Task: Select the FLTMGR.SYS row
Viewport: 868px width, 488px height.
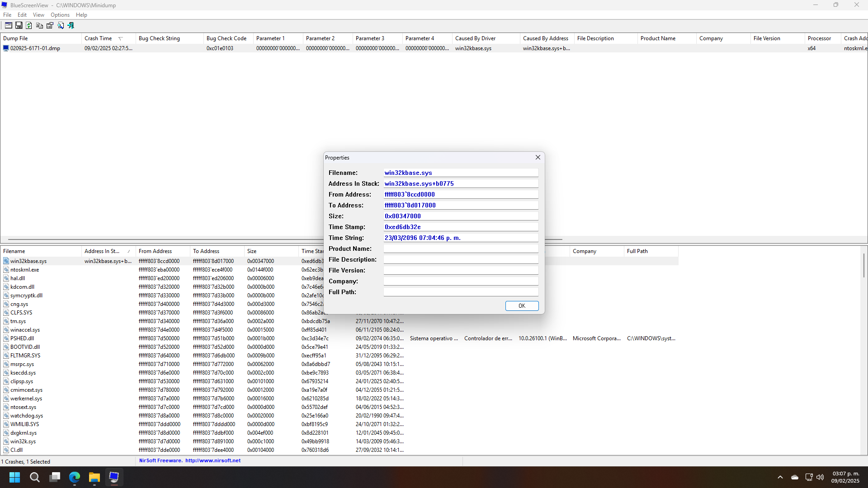Action: click(339, 356)
